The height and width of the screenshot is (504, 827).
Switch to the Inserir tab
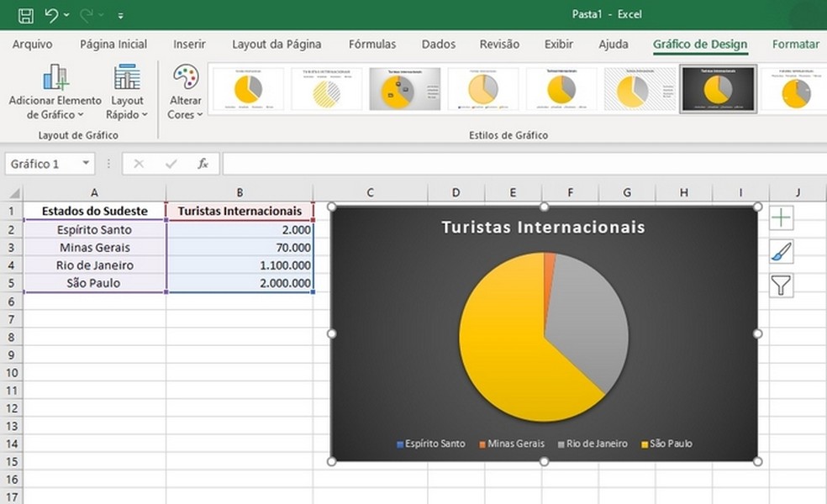189,45
